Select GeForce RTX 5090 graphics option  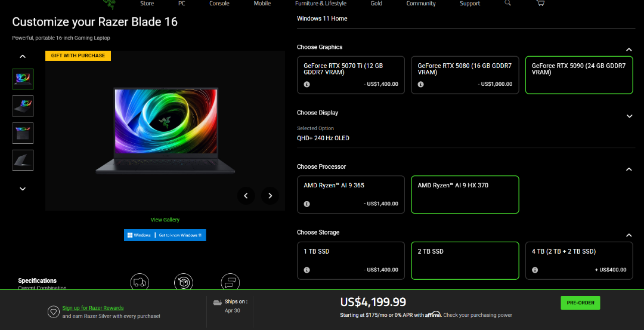click(x=579, y=75)
